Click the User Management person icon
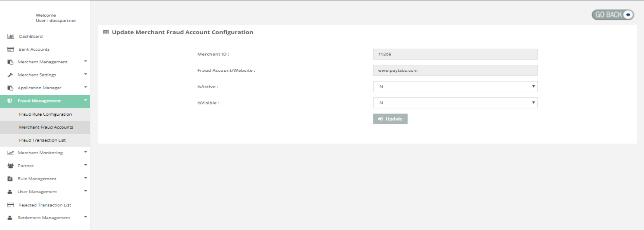 click(x=10, y=192)
